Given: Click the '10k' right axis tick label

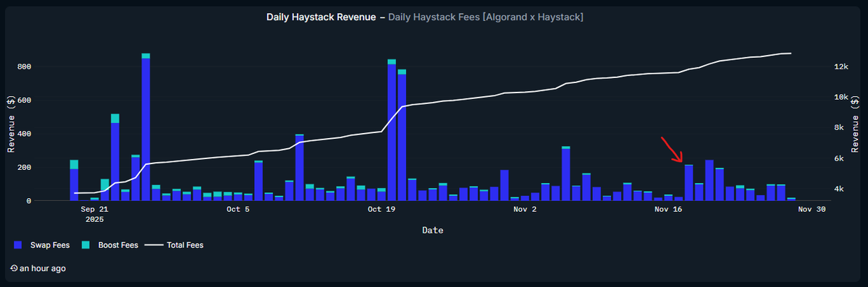Looking at the screenshot, I should 841,98.
